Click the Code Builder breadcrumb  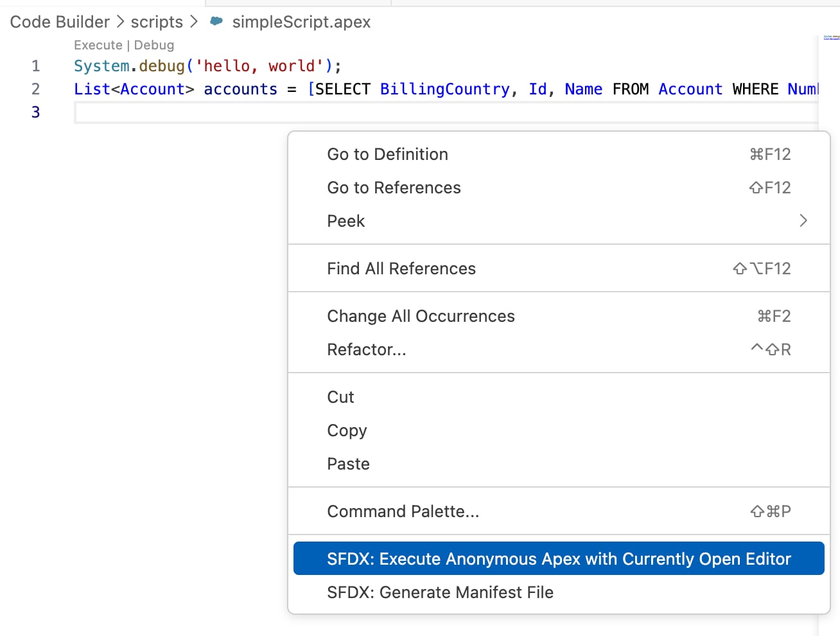[x=59, y=21]
